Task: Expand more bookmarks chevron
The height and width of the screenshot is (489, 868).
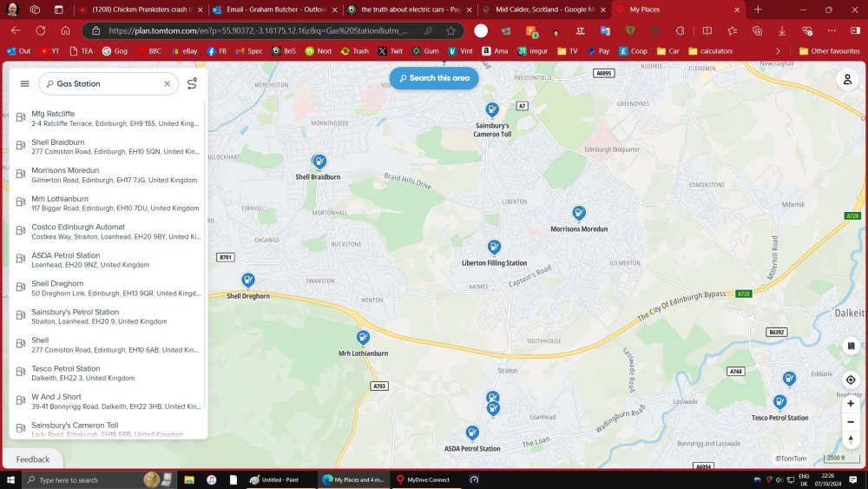Action: click(x=778, y=51)
